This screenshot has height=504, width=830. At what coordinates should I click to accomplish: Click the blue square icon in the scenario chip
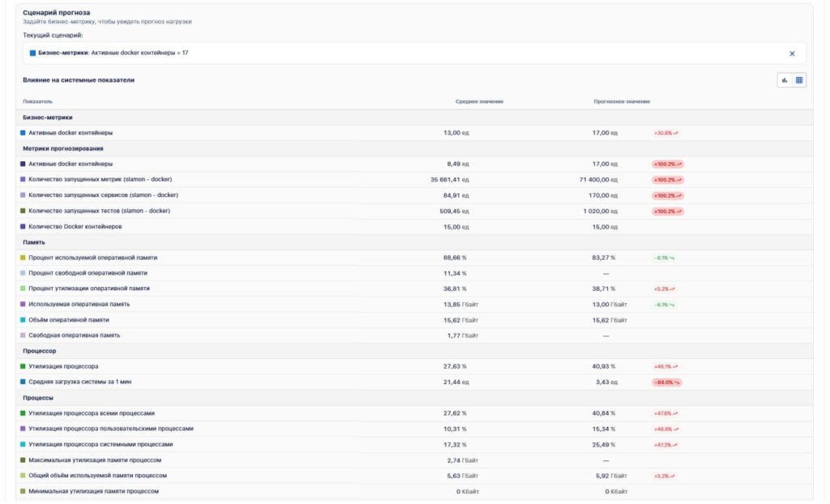32,53
